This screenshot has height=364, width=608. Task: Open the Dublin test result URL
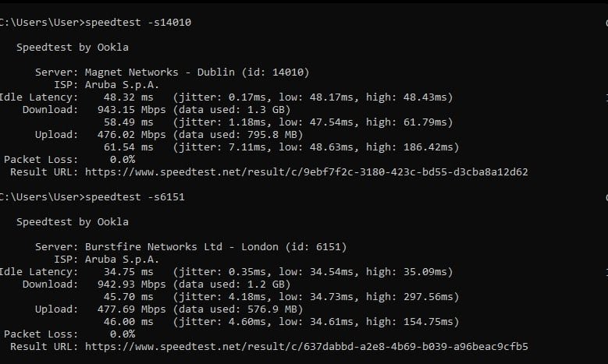[306, 171]
